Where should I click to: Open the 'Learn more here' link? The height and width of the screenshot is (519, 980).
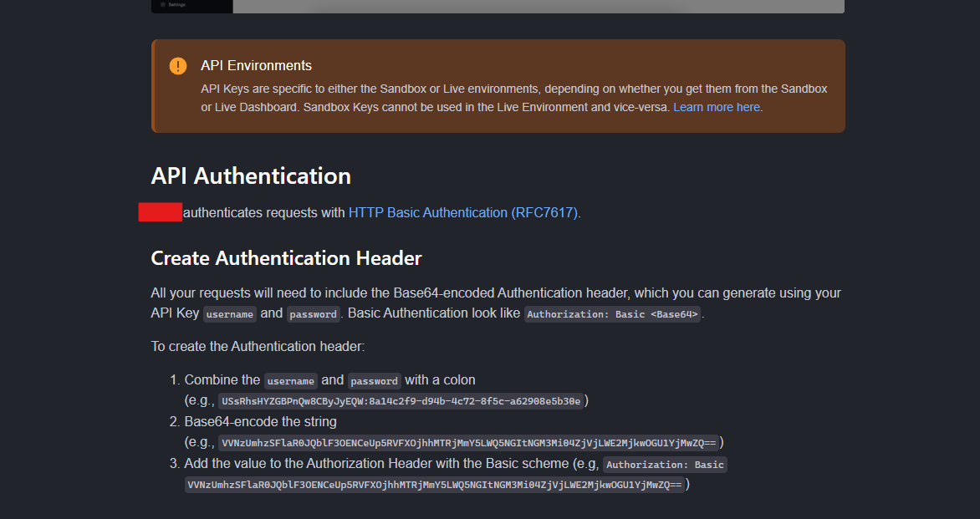717,107
